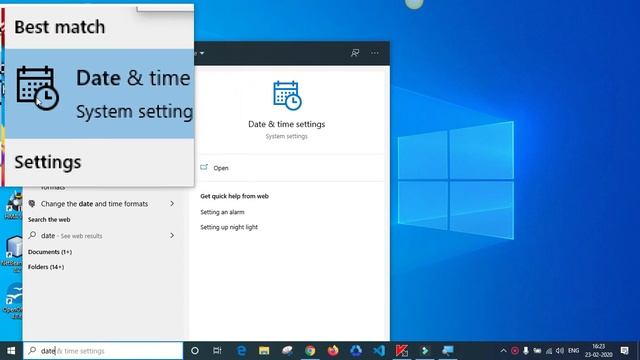
Task: Open the filter dropdown arrow in search header
Action: point(202,53)
